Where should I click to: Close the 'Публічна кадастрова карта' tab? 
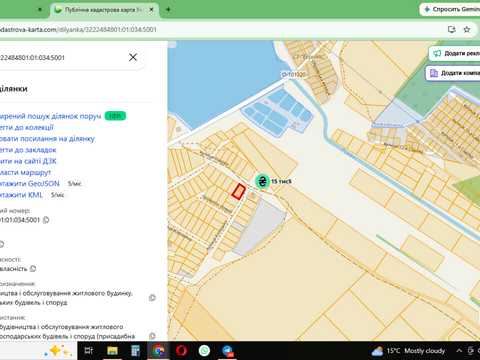pyautogui.click(x=151, y=10)
